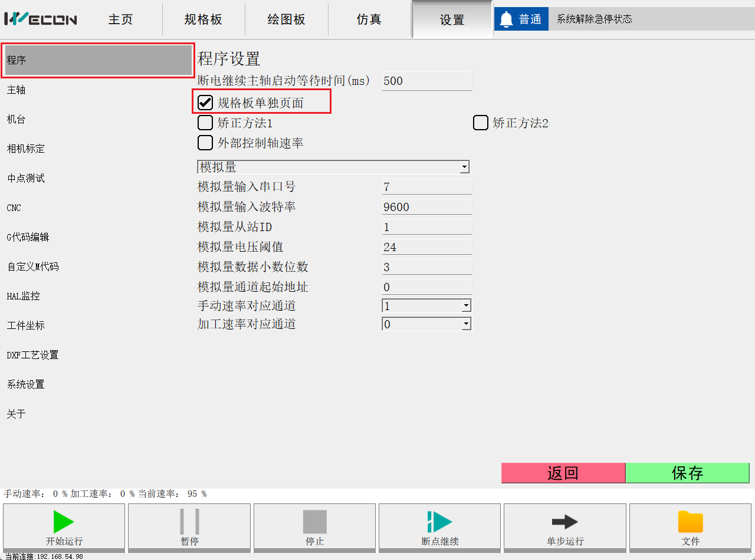755x560 pixels.
Task: Click the breakpoint continue icon
Action: click(x=439, y=522)
